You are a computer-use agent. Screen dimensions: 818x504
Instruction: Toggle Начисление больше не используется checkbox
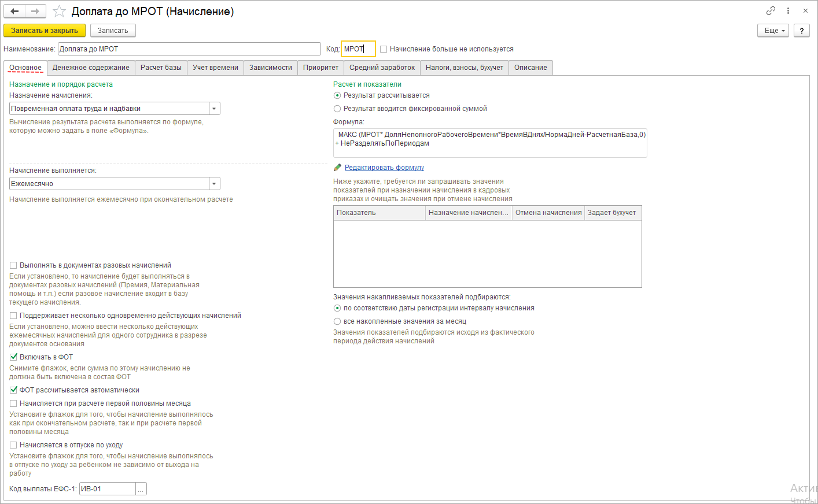tap(384, 49)
